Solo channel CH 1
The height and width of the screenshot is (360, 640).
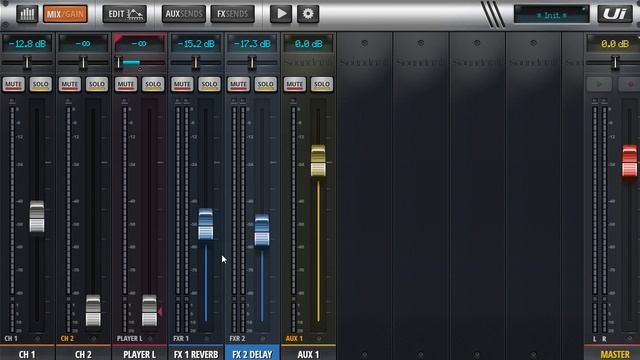point(40,84)
